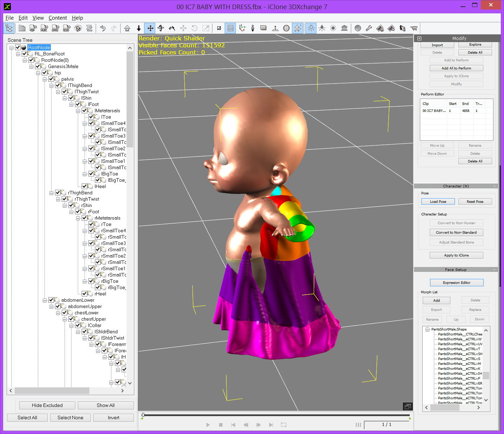This screenshot has width=504, height=434.
Task: Toggle the dummy character figure icon
Action: coord(252,28)
